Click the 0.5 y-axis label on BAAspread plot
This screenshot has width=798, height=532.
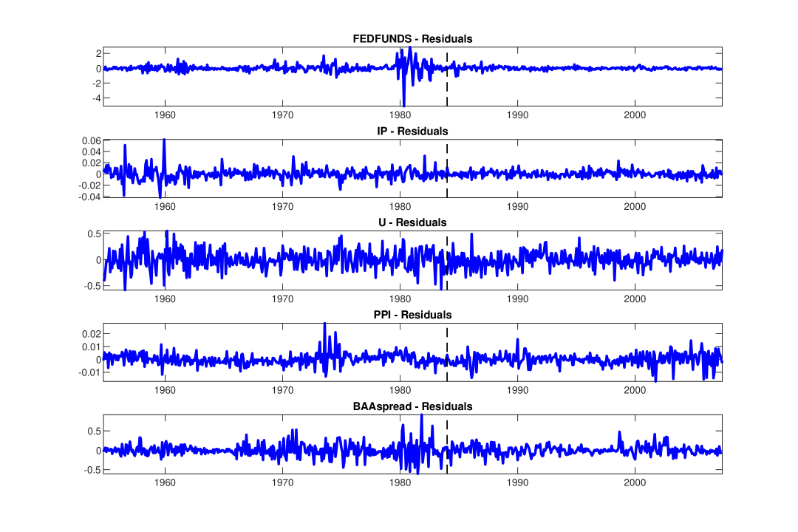pyautogui.click(x=95, y=432)
